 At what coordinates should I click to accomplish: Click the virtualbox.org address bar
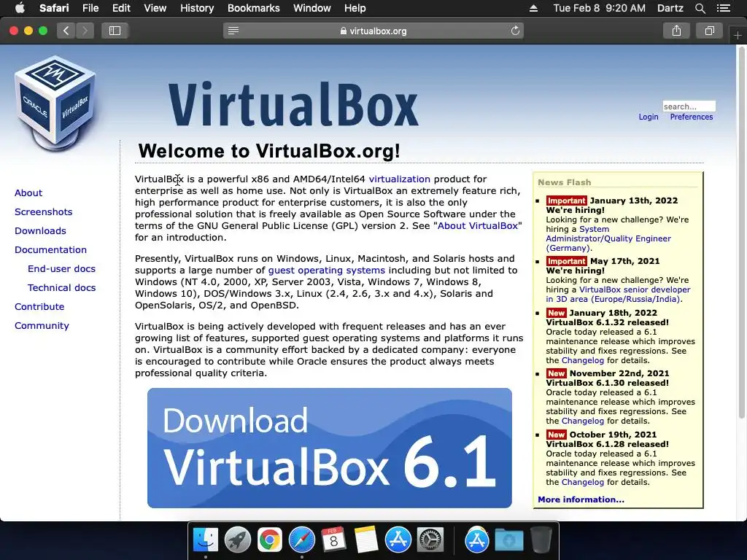373,31
